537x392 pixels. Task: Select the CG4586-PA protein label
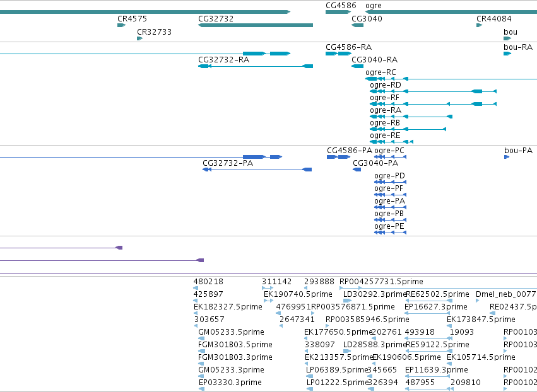point(350,151)
